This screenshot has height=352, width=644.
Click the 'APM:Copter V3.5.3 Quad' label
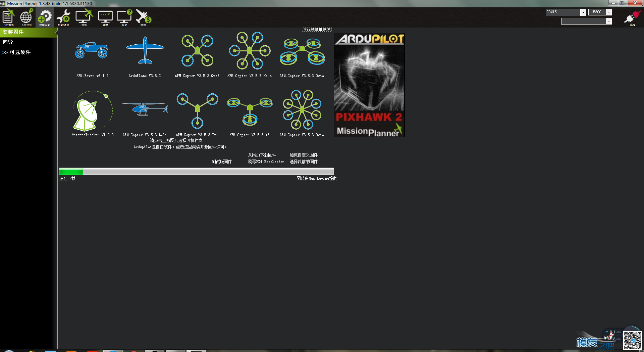[197, 76]
